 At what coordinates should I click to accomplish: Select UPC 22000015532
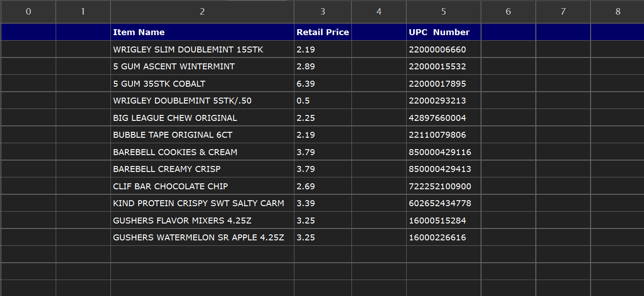(444, 67)
